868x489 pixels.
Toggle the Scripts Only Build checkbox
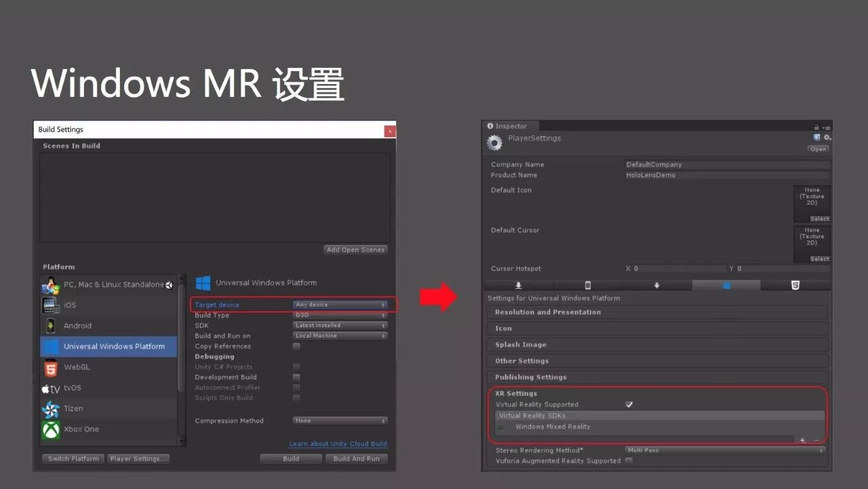coord(296,398)
